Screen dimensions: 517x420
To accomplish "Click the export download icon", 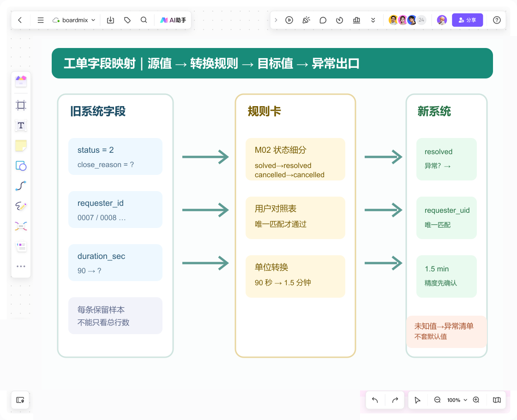I will pyautogui.click(x=110, y=20).
